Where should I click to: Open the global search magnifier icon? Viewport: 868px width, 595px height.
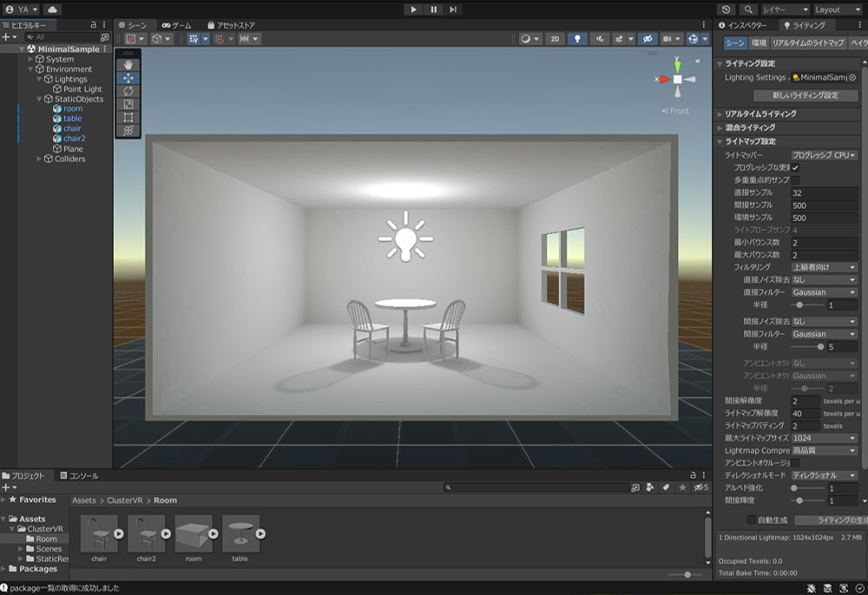[x=746, y=9]
